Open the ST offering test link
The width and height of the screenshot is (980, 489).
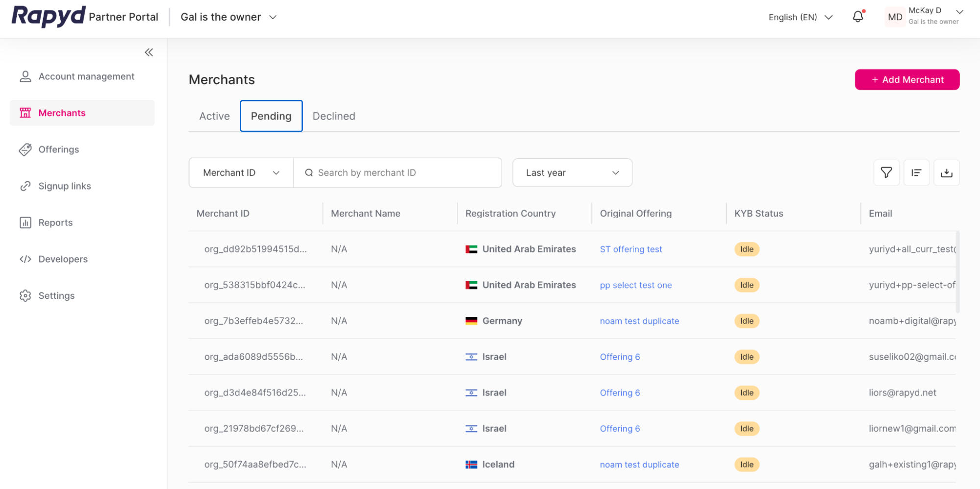630,249
